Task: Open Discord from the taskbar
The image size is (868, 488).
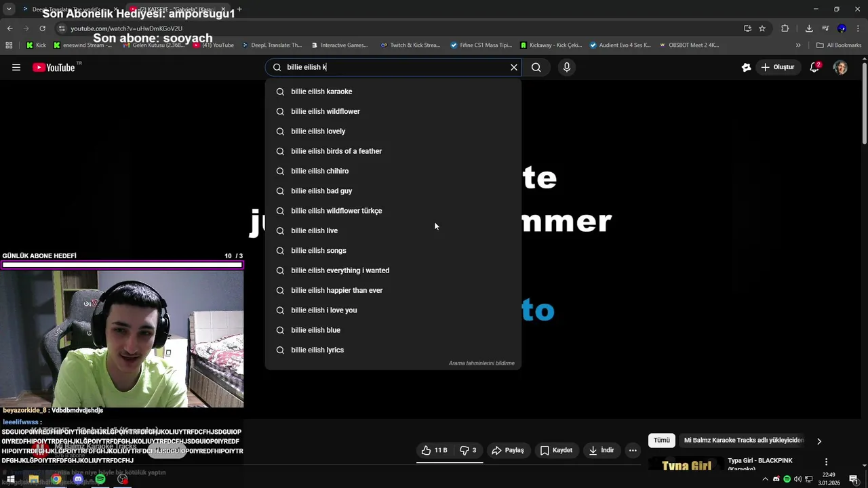Action: coord(78,479)
